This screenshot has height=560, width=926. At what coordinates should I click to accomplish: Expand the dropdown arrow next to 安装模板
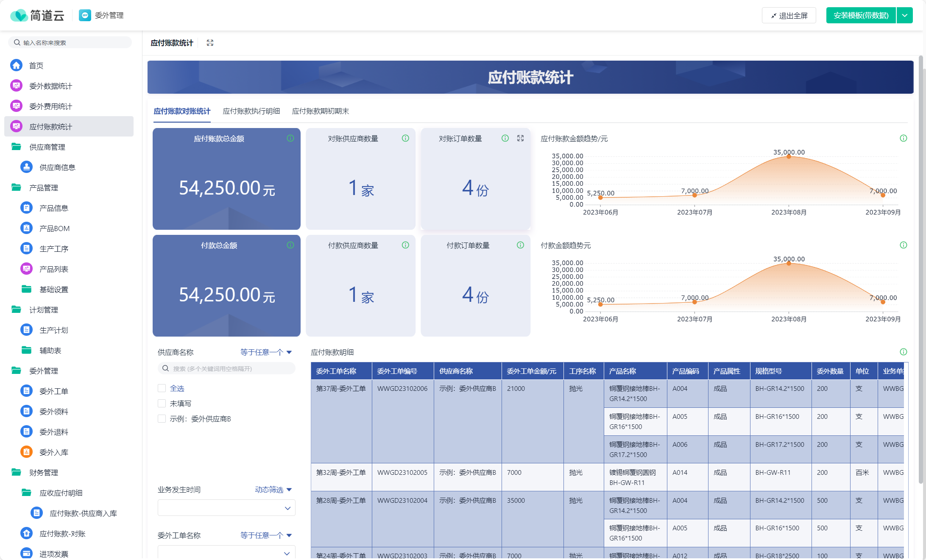click(x=904, y=16)
